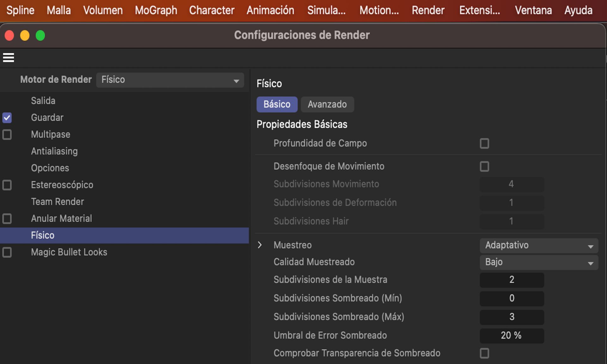Uncheck the Guardar checkbox
This screenshot has height=364, width=607.
7,118
